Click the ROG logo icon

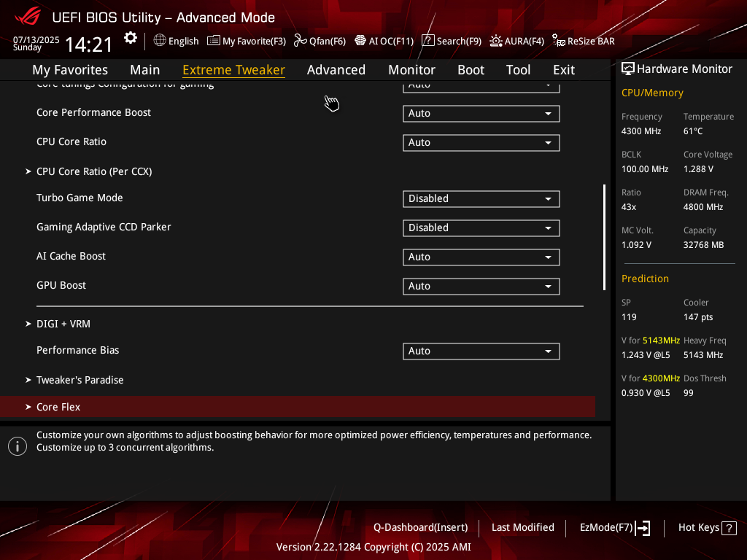(28, 17)
